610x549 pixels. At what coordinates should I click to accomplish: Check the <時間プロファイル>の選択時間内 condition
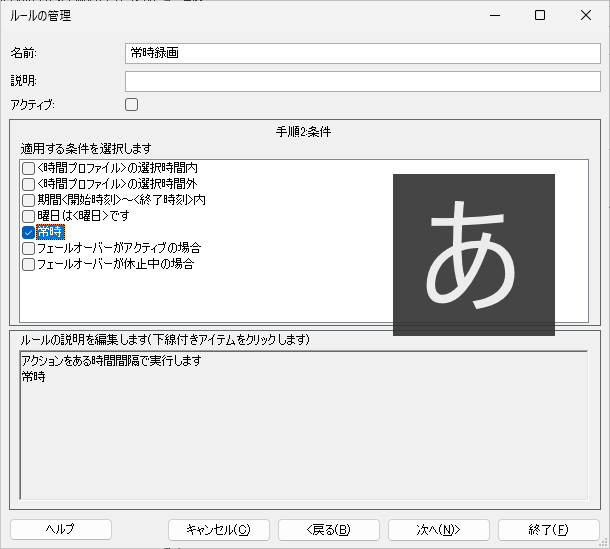pyautogui.click(x=28, y=168)
